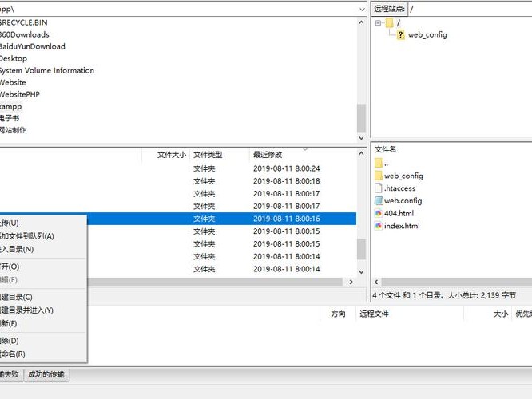Select the $RECYCLE.BIN folder in local tree
532x399 pixels.
[x=24, y=22]
